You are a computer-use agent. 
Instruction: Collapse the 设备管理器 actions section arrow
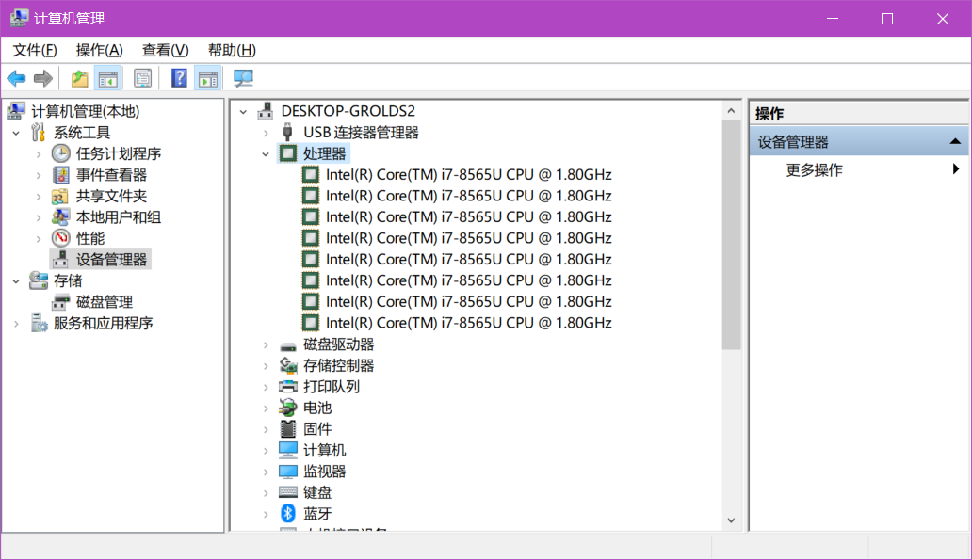(955, 142)
